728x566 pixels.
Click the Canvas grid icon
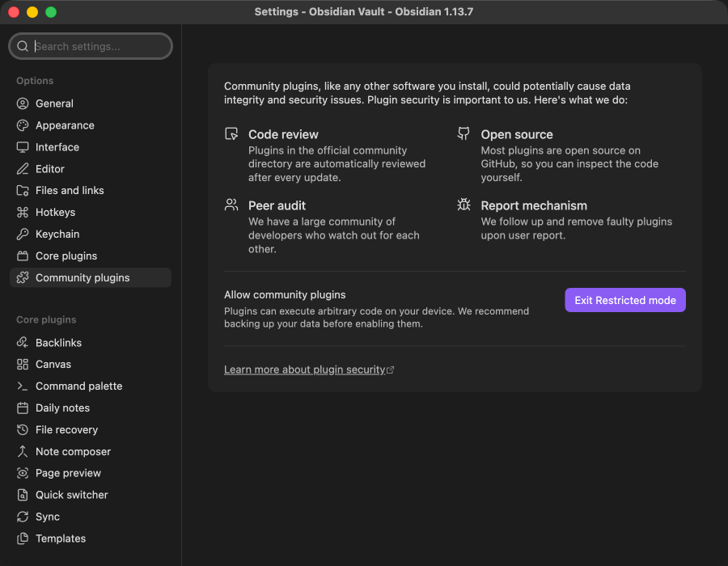point(23,364)
